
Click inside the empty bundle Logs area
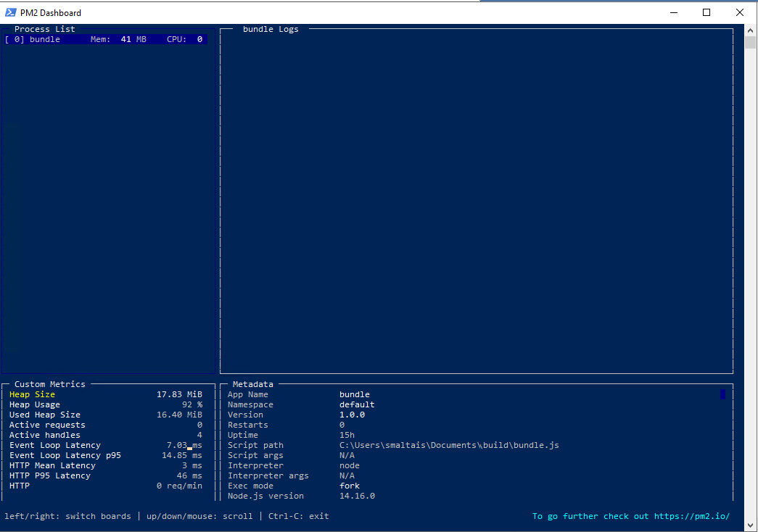coord(476,203)
